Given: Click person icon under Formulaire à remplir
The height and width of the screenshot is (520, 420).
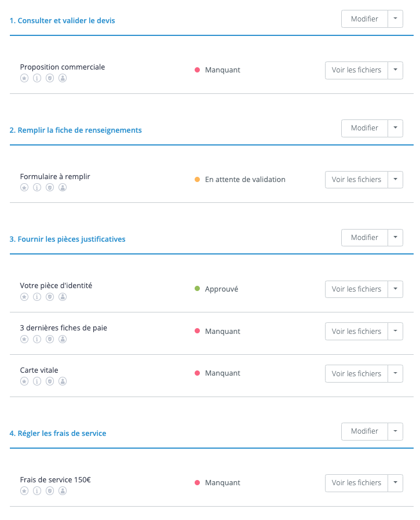Looking at the screenshot, I should pyautogui.click(x=63, y=188).
